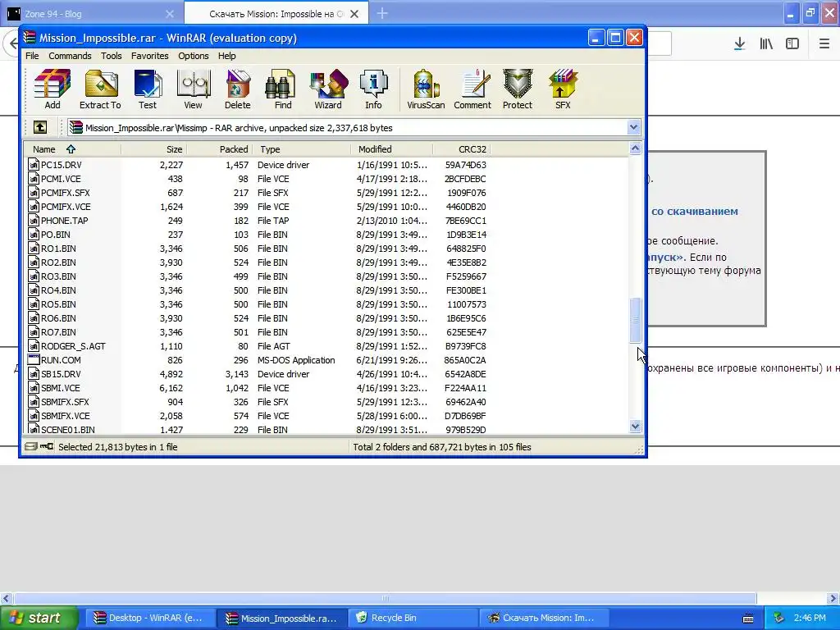Click the SFX toolbar icon
Image resolution: width=840 pixels, height=630 pixels.
click(563, 89)
